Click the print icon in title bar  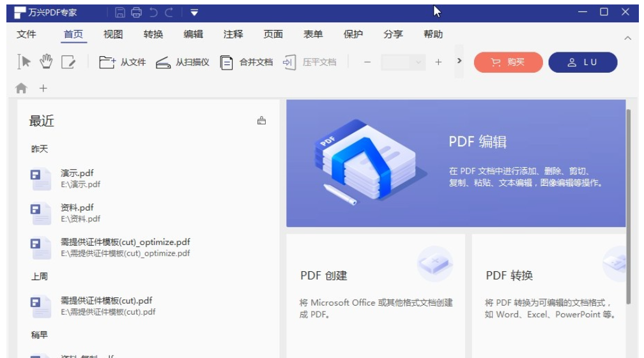pos(136,13)
